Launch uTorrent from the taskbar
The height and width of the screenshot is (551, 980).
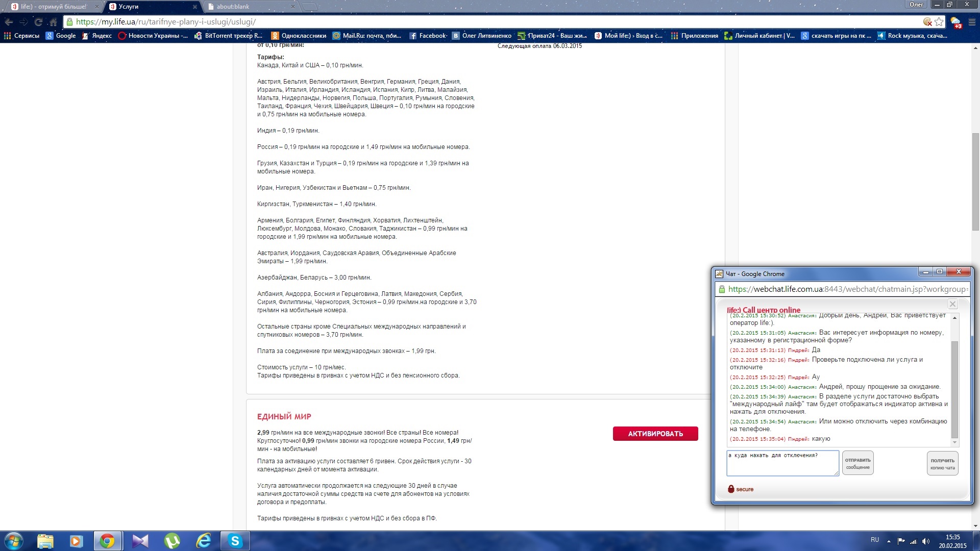click(x=172, y=541)
